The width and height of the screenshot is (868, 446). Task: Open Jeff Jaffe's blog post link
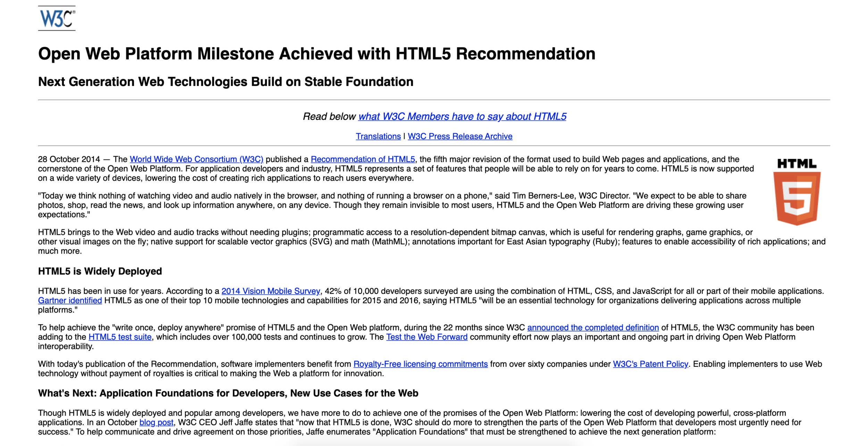click(x=156, y=422)
